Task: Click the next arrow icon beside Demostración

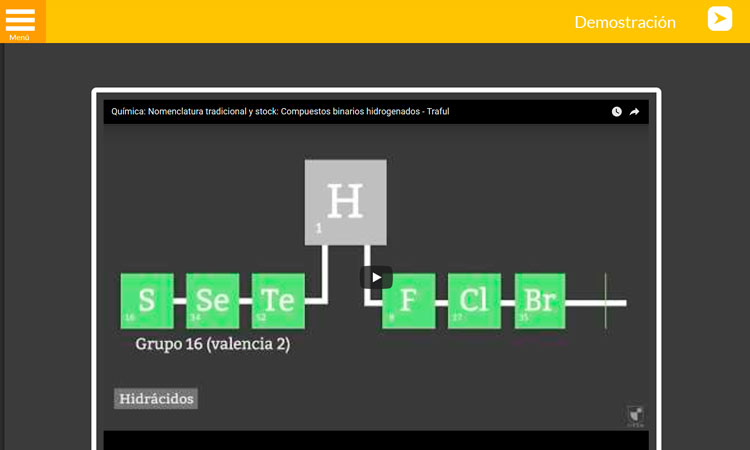Action: coord(720,19)
